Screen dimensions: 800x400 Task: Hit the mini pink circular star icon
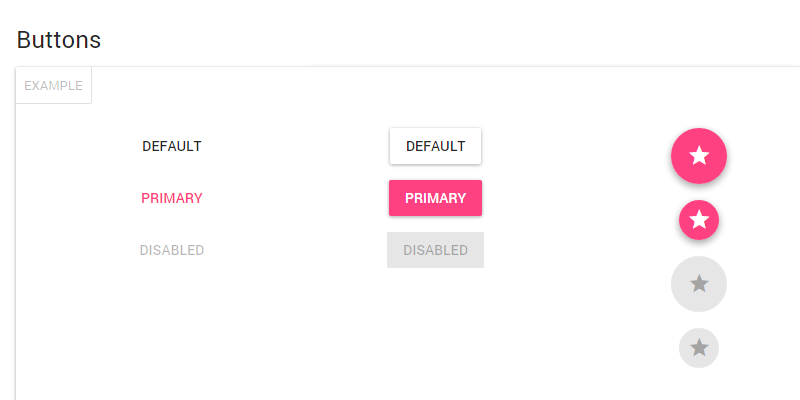[x=699, y=220]
